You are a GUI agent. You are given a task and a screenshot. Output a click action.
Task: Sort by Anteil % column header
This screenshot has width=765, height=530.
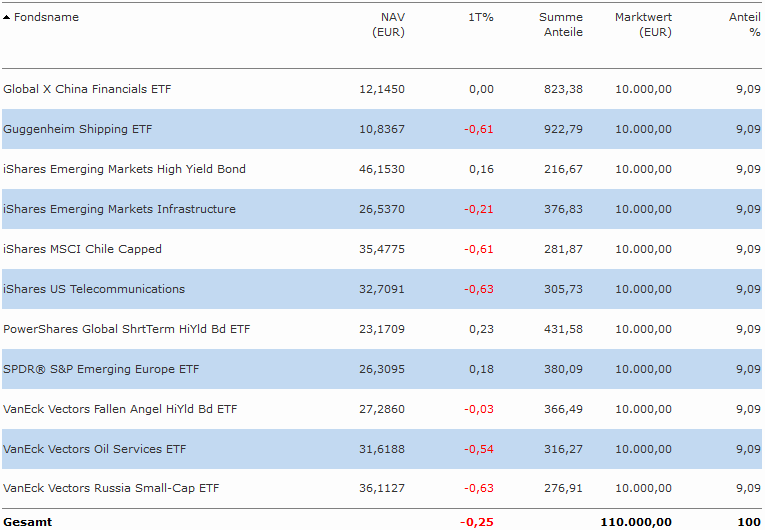(745, 25)
